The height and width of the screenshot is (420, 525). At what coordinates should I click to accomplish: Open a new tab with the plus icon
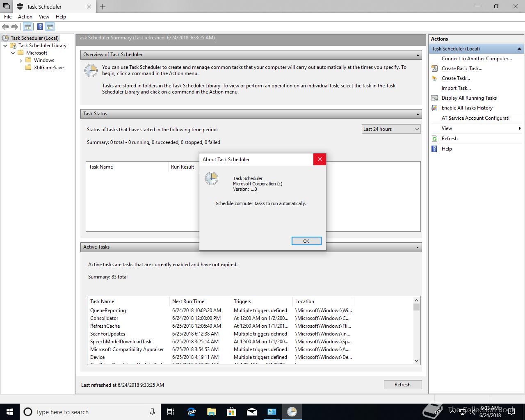103,7
